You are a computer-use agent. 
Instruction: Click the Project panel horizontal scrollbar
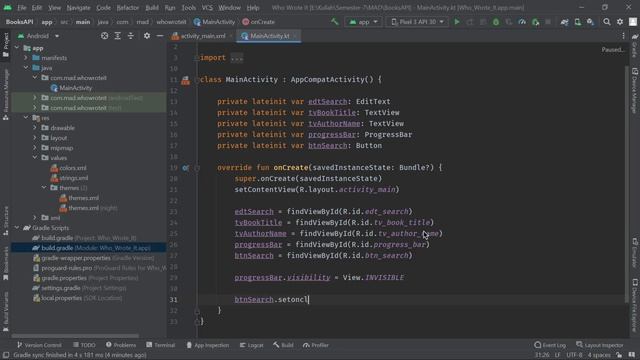coord(76,336)
